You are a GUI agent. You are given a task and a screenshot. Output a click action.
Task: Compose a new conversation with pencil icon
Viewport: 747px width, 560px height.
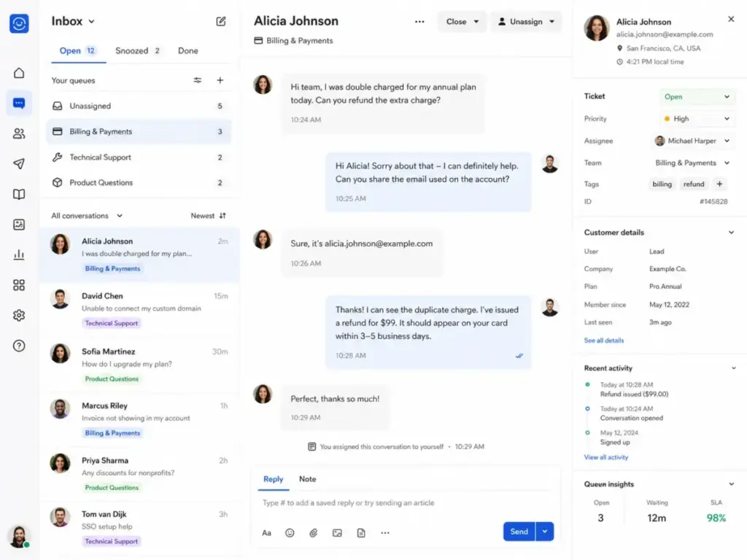tap(220, 21)
